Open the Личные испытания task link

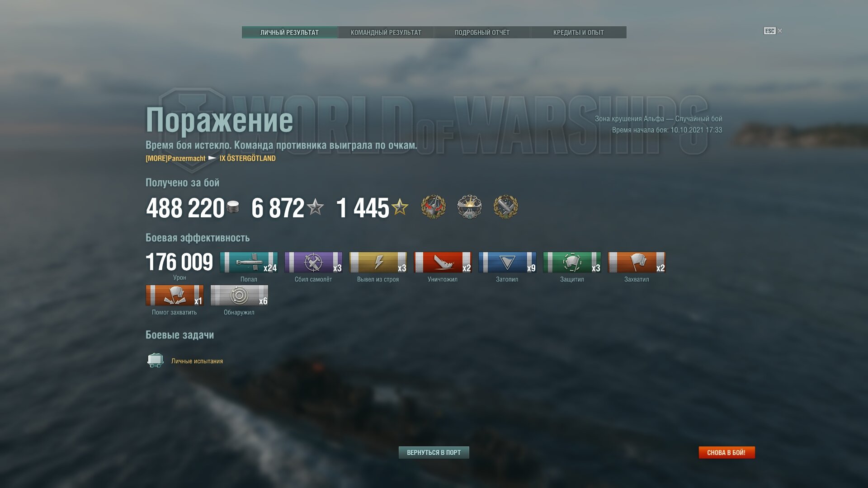pos(197,361)
